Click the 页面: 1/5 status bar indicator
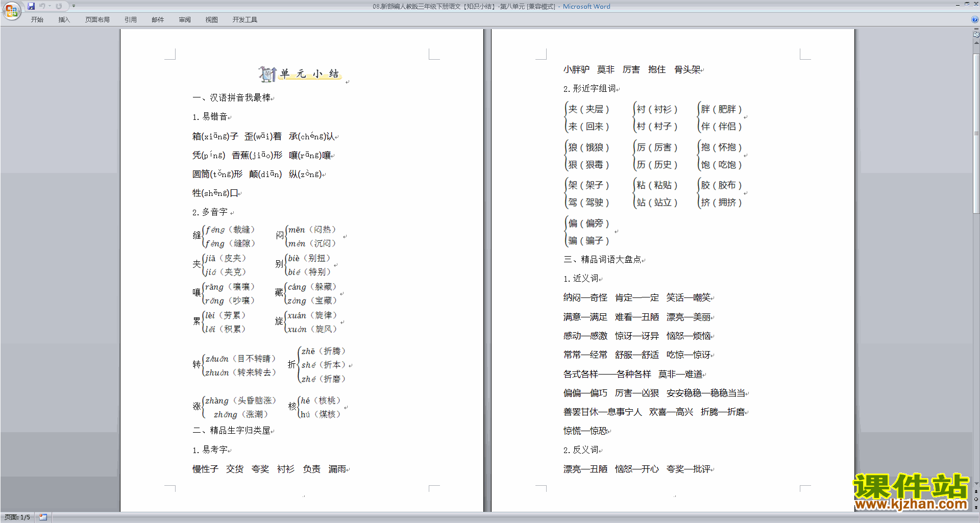 pos(17,517)
